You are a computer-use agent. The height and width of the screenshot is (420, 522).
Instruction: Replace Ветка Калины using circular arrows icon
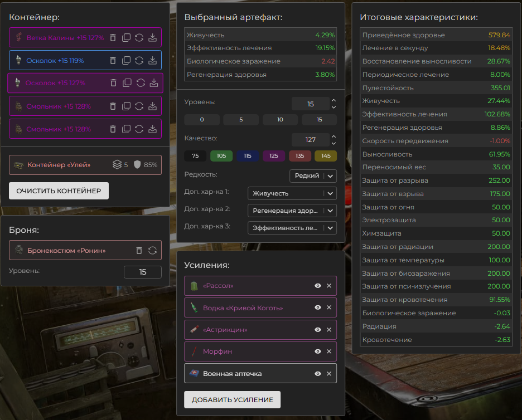click(139, 37)
